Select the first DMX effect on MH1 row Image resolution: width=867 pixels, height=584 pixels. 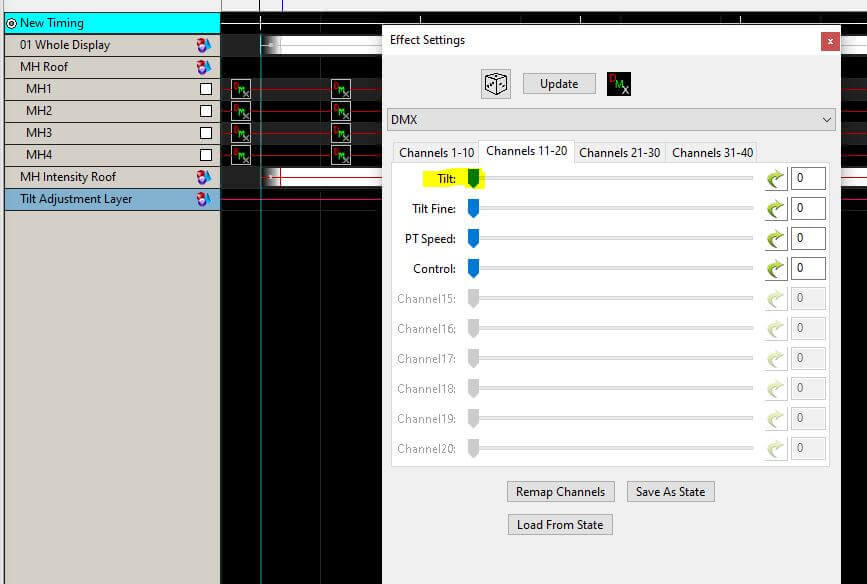(241, 89)
